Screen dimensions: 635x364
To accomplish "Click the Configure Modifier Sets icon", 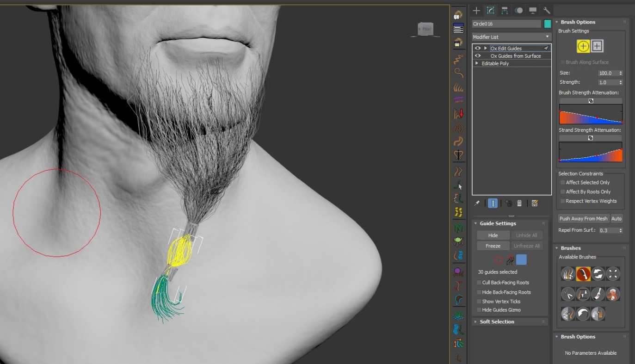I will point(535,204).
